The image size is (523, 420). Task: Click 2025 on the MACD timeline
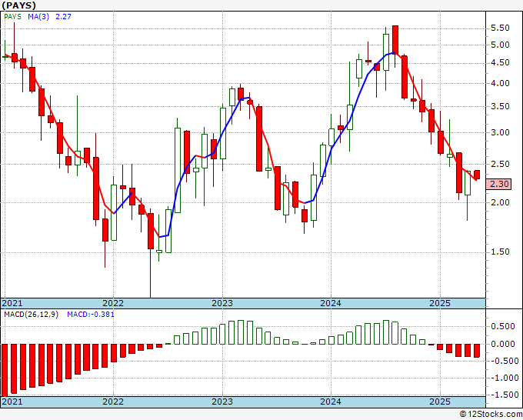tap(440, 402)
